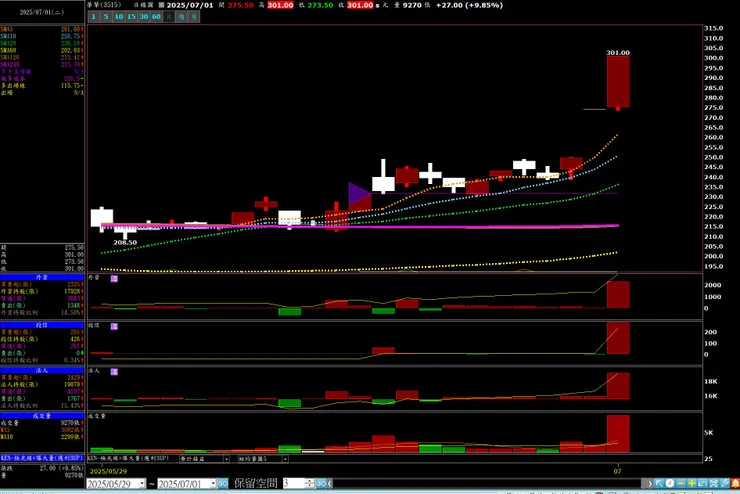
Task: Switch chart to 15-minute timeframe
Action: [131, 17]
